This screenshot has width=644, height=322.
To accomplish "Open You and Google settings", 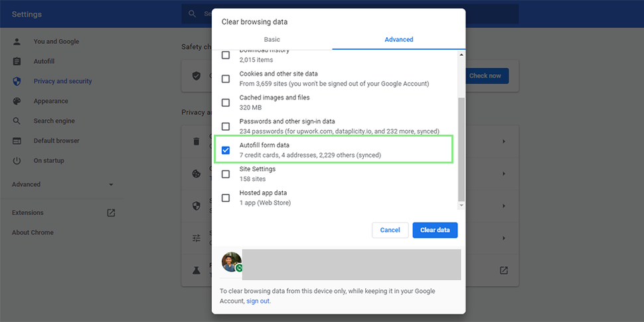I will 56,41.
